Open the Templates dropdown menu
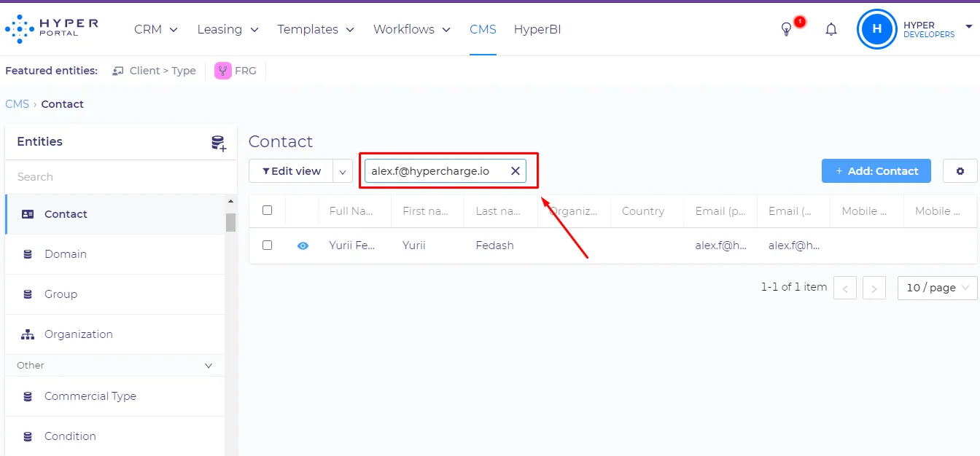The height and width of the screenshot is (456, 980). [316, 29]
